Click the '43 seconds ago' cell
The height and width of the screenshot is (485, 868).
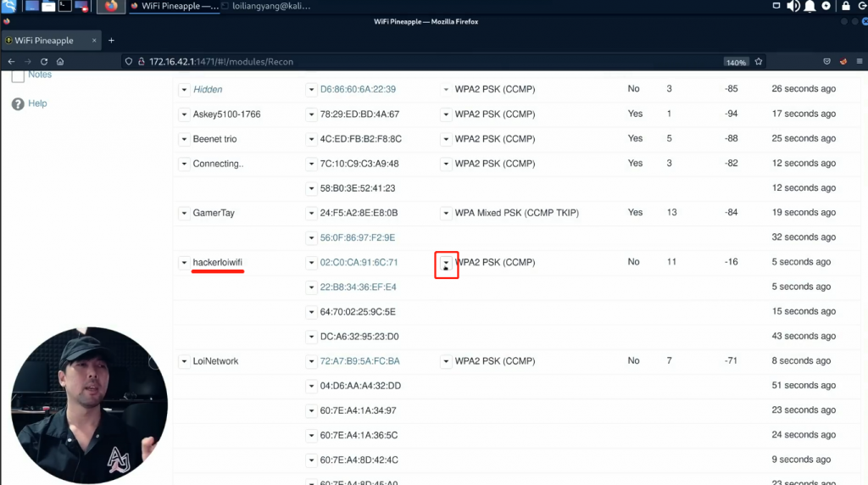click(804, 336)
